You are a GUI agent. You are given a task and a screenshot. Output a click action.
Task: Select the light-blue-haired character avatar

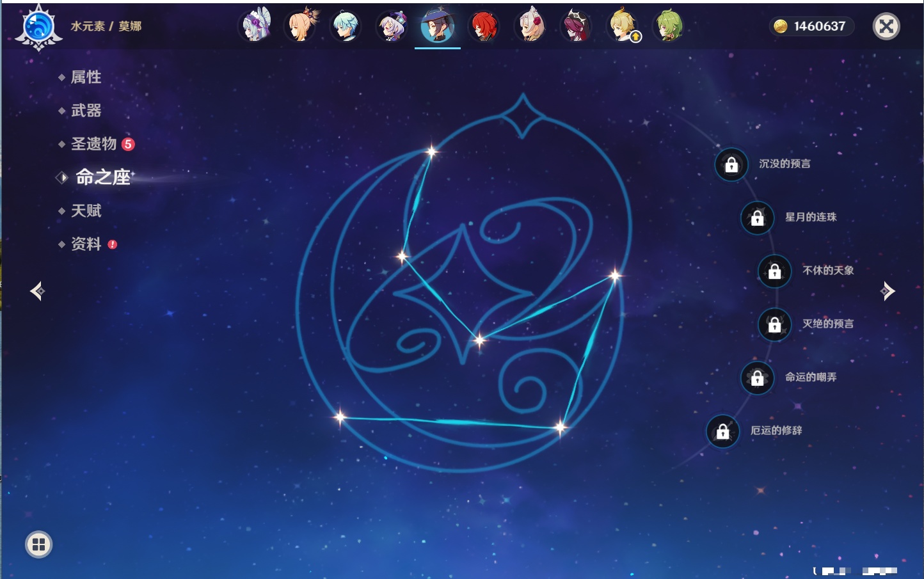(x=346, y=26)
